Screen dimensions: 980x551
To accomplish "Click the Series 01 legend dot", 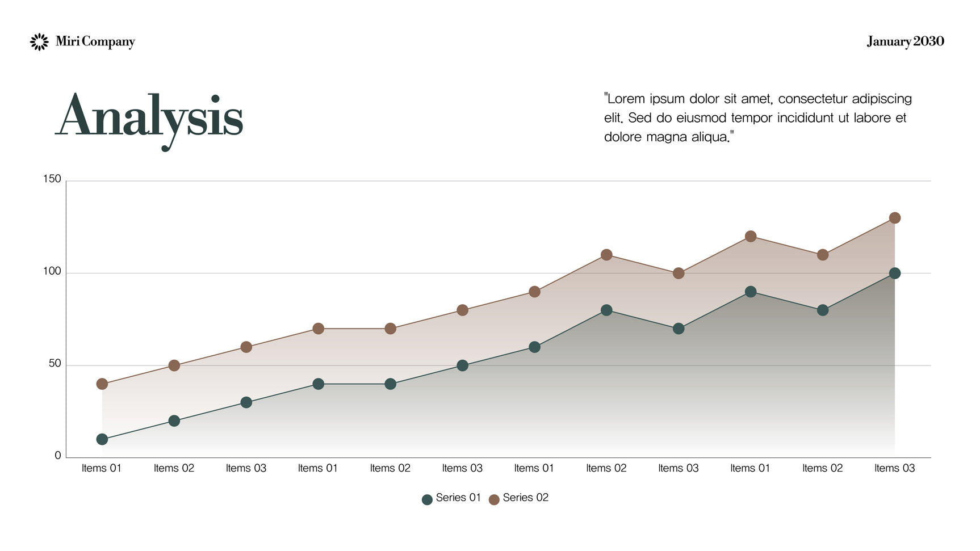I will coord(427,499).
